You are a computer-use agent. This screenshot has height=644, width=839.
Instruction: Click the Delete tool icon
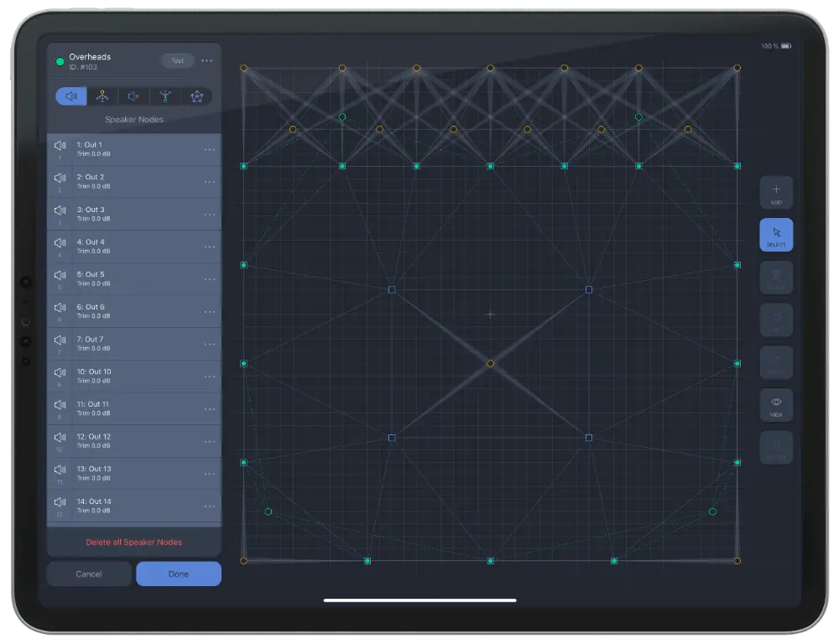pyautogui.click(x=775, y=278)
